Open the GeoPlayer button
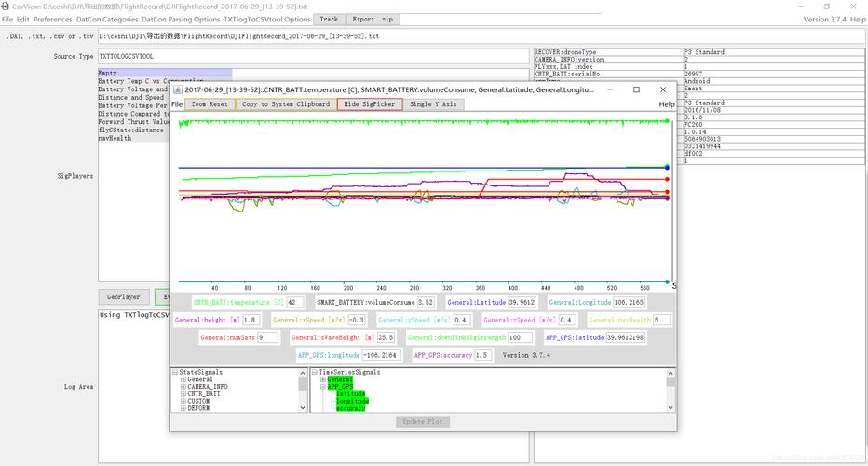This screenshot has height=466, width=868. pyautogui.click(x=123, y=297)
